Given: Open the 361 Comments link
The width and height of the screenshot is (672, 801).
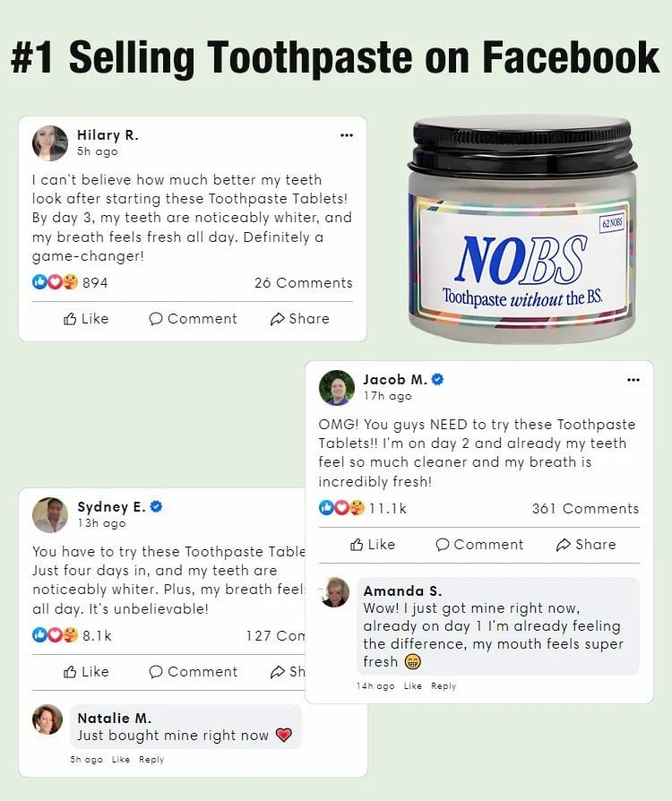Looking at the screenshot, I should pyautogui.click(x=585, y=508).
